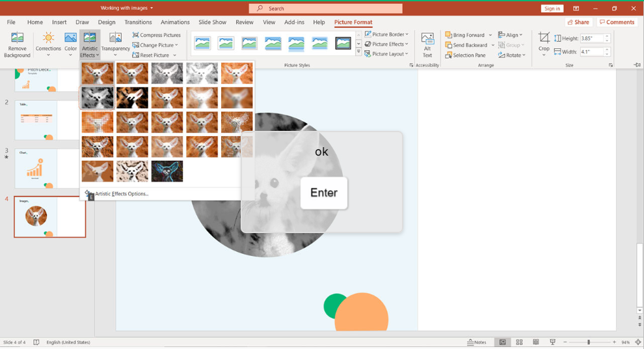This screenshot has width=644, height=349.
Task: Select slide 4 images thumbnail
Action: click(x=49, y=217)
